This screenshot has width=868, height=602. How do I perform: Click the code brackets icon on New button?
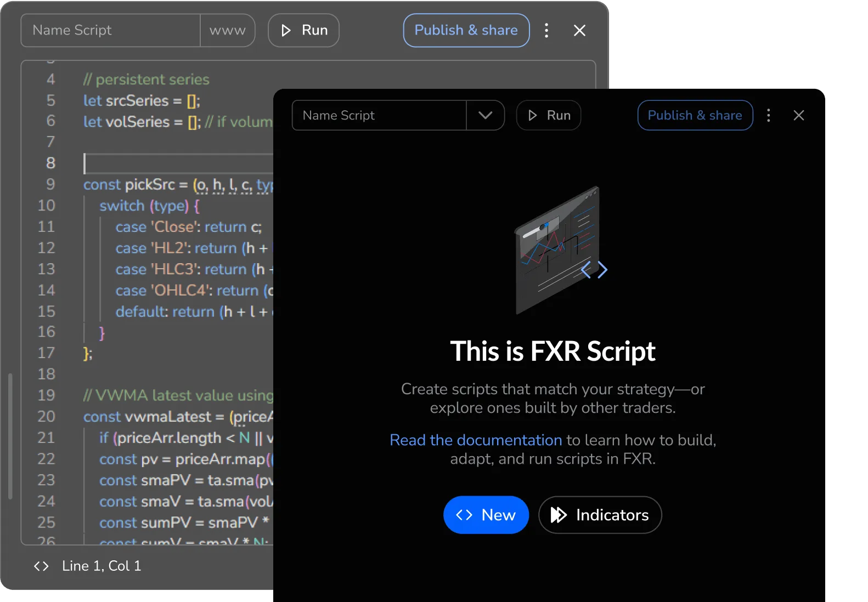[x=464, y=515]
